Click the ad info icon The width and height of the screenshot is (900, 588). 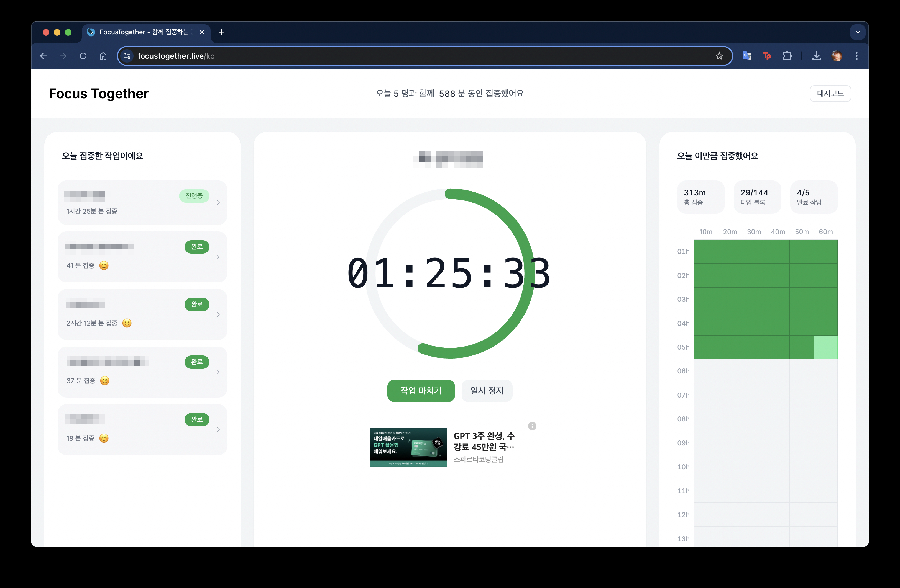532,426
